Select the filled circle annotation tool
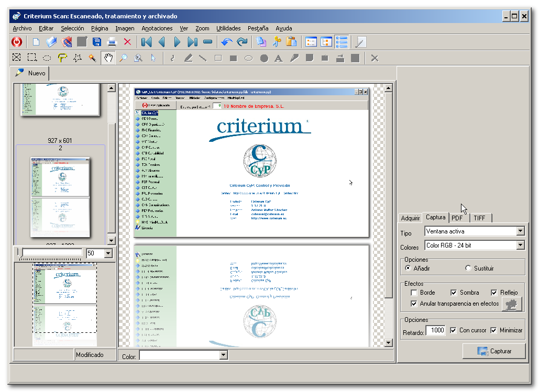Viewport: 539px width, 392px height. (264, 58)
